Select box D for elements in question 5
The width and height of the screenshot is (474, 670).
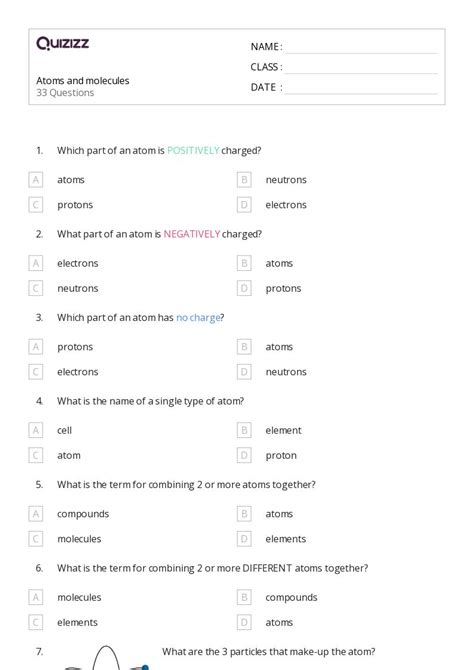[244, 539]
